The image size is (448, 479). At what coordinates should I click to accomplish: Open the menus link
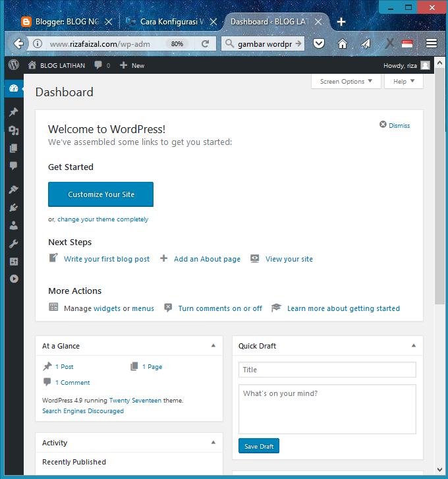point(143,308)
